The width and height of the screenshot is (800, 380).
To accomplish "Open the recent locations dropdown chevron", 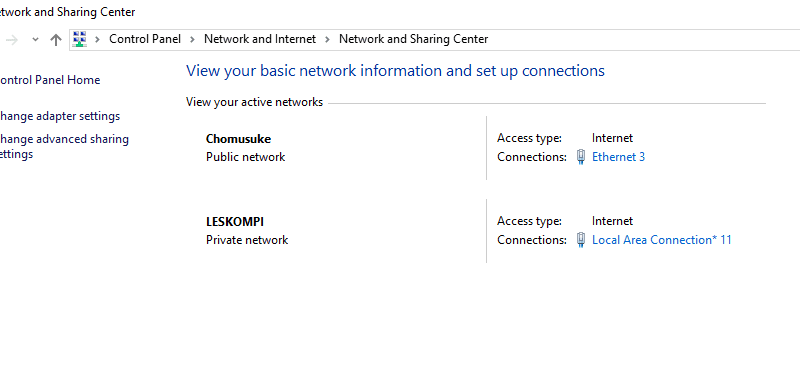I will pos(35,40).
